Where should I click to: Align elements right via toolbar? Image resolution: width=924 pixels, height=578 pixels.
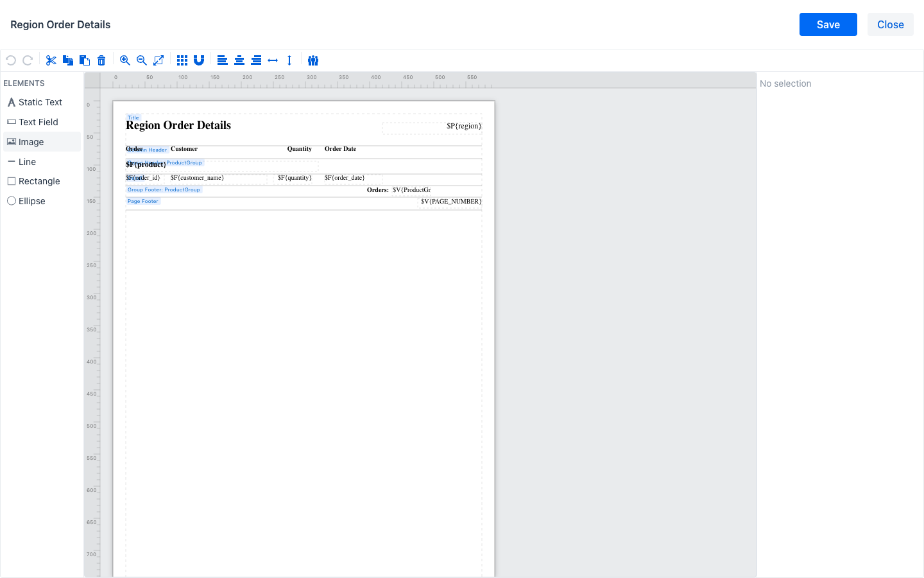point(256,60)
